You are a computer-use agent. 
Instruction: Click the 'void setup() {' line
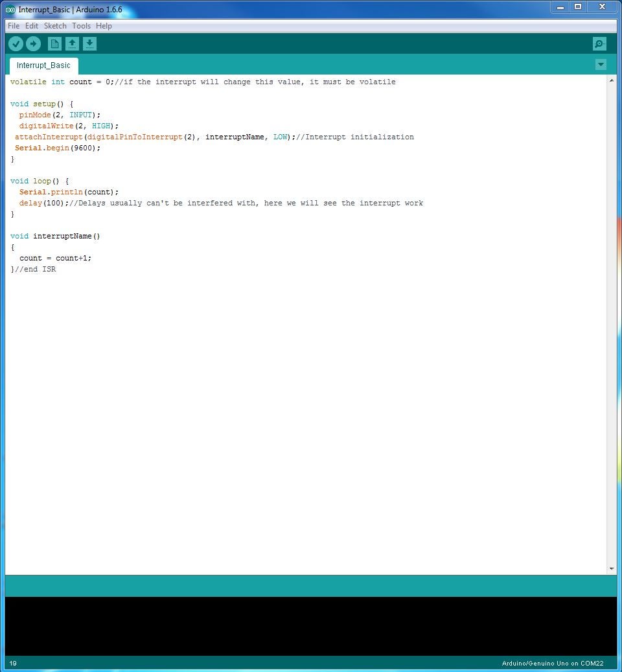[x=42, y=104]
